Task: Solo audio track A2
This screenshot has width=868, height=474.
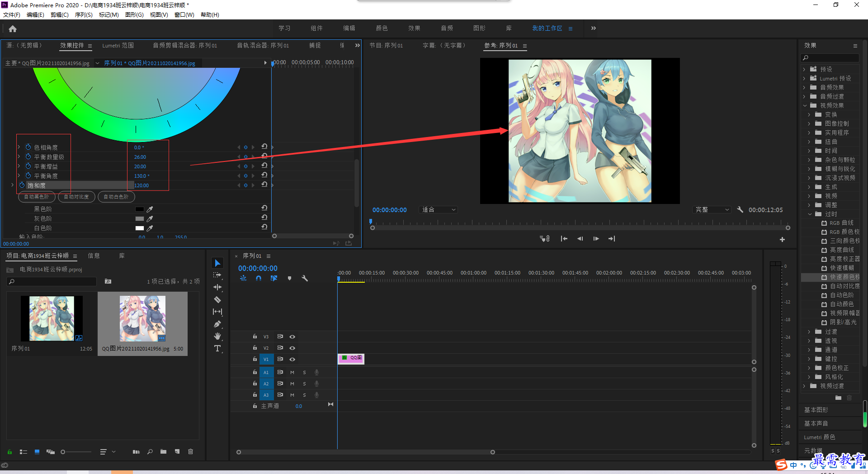Action: point(304,384)
